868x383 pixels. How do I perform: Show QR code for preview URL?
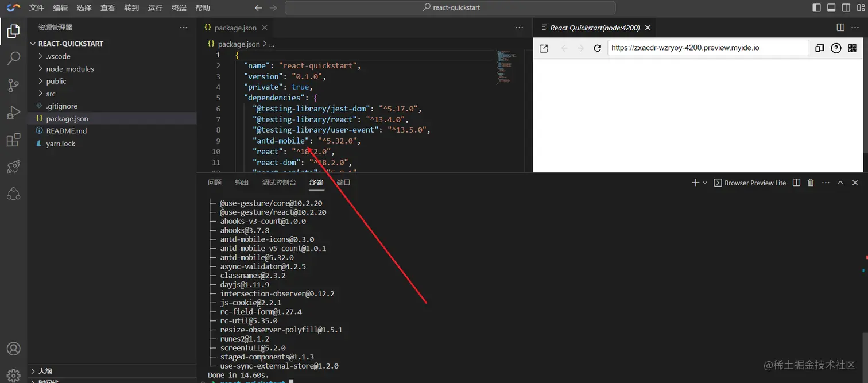[x=852, y=48]
